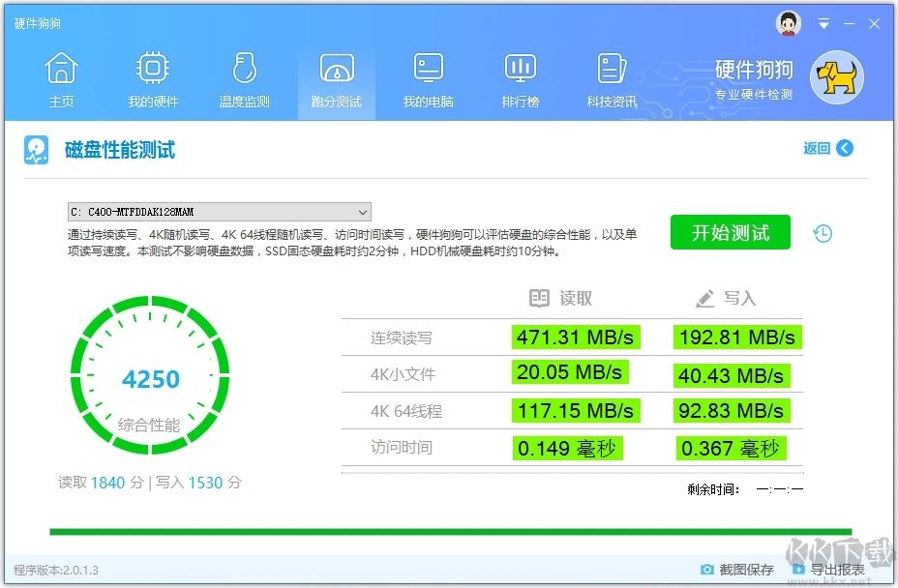
Task: Click 返回 back link
Action: 827,148
